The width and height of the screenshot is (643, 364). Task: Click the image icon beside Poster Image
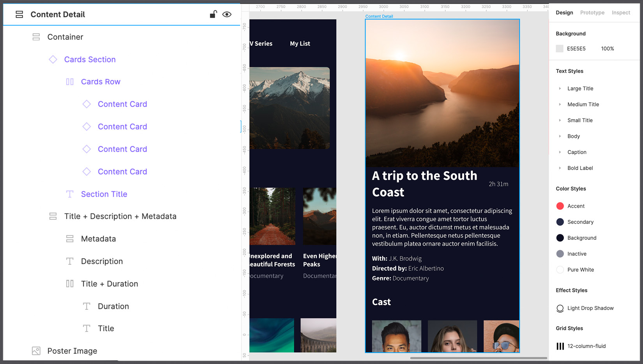(36, 351)
